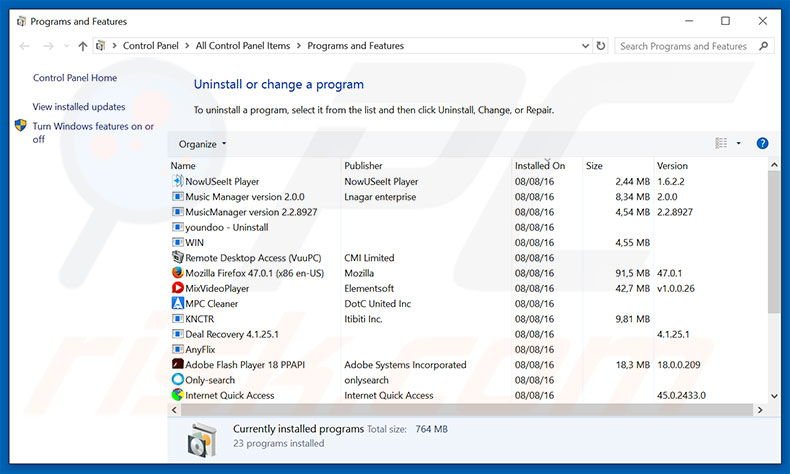Select CMI Limited publisher cell
790x474 pixels.
(x=369, y=257)
